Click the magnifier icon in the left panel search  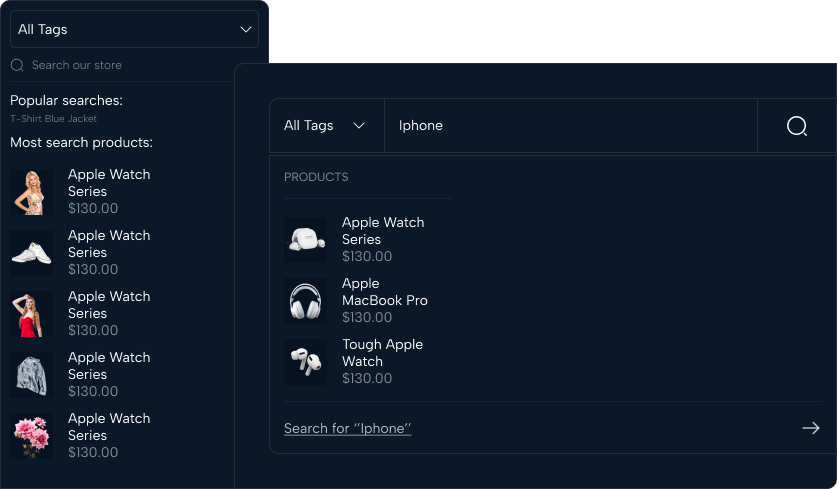[17, 65]
